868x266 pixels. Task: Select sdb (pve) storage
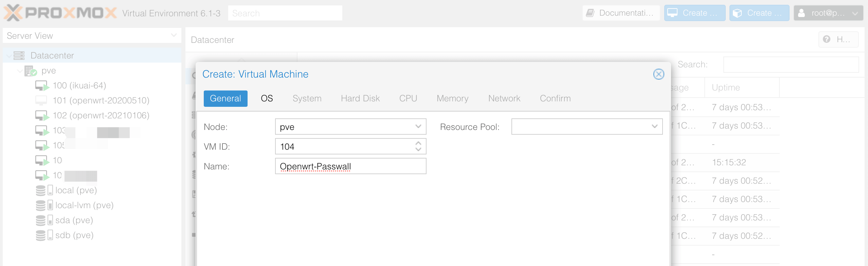point(74,235)
